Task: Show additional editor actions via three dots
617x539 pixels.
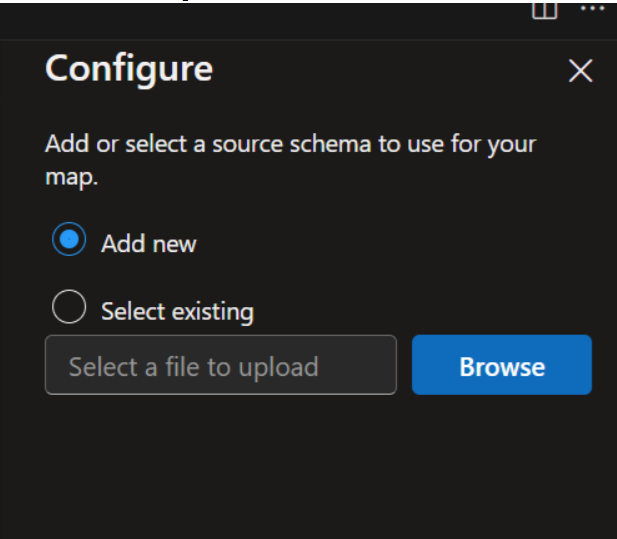Action: (593, 8)
